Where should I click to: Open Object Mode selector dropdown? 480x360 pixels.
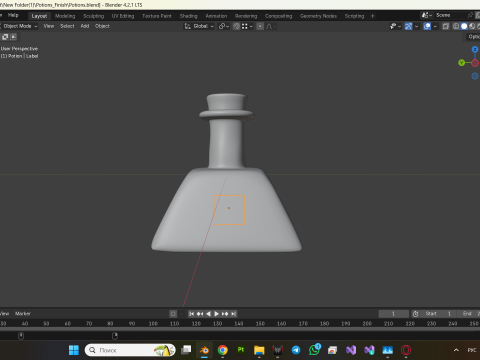click(19, 26)
